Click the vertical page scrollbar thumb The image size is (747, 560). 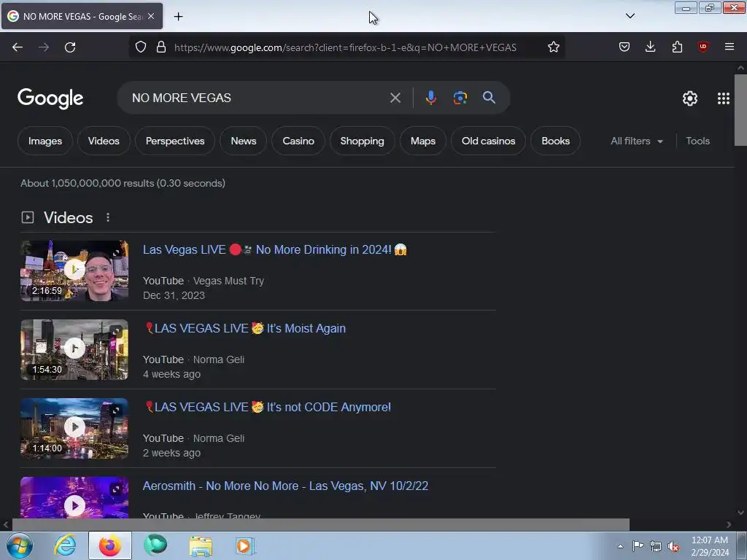740,110
